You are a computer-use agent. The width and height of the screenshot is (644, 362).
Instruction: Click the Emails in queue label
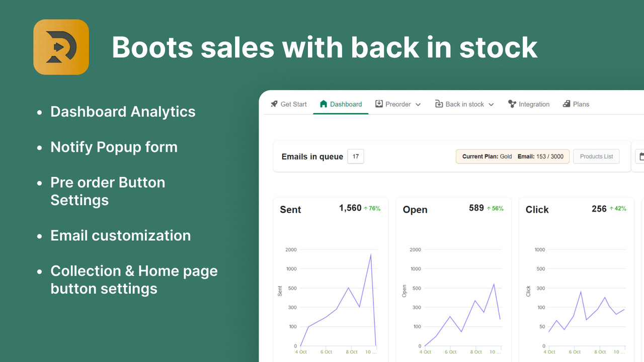312,157
